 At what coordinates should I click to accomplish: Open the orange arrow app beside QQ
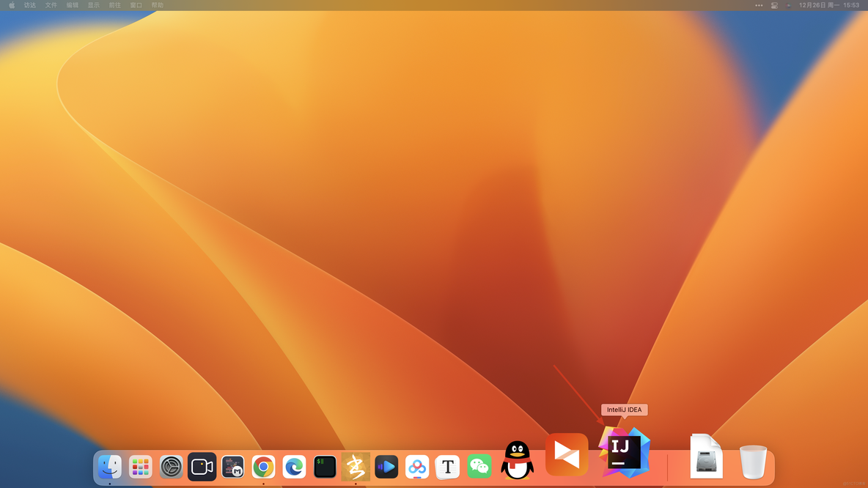pyautogui.click(x=566, y=454)
